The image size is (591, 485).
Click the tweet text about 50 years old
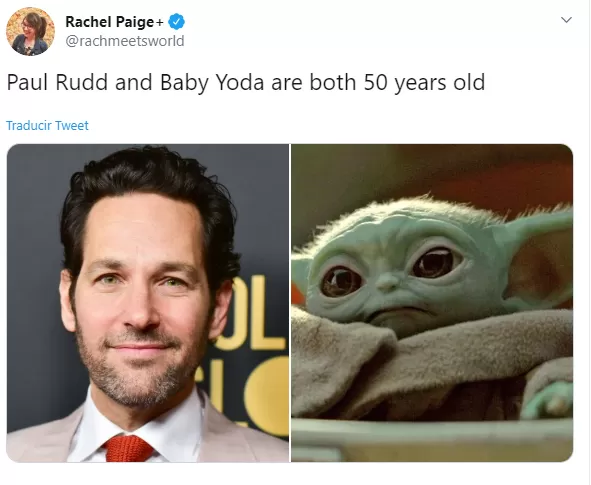246,83
